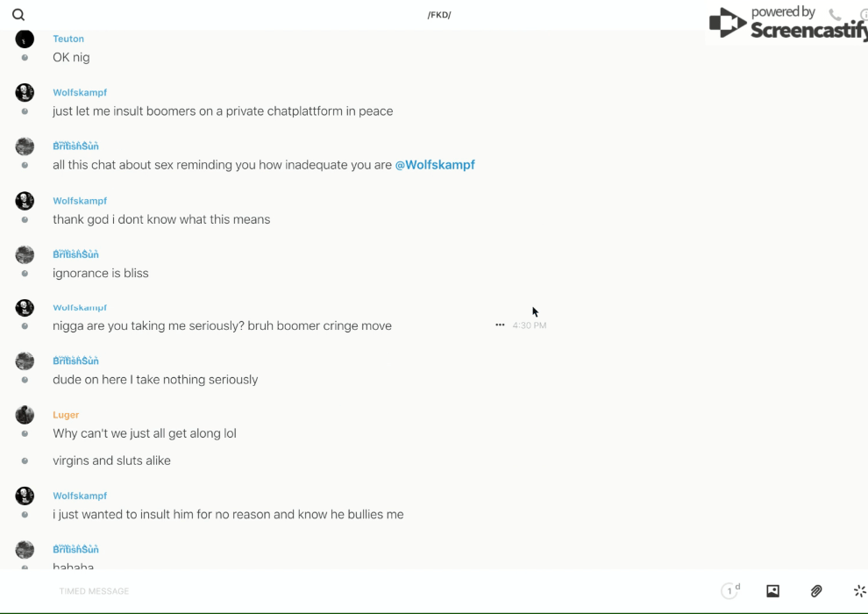Click the 4:30 PM message timestamp
This screenshot has height=614, width=868.
[x=530, y=325]
